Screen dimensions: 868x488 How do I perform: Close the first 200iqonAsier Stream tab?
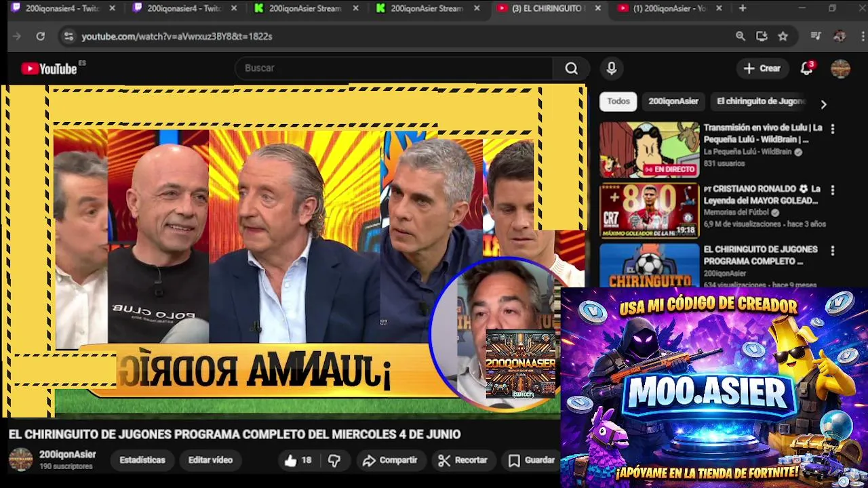(355, 8)
